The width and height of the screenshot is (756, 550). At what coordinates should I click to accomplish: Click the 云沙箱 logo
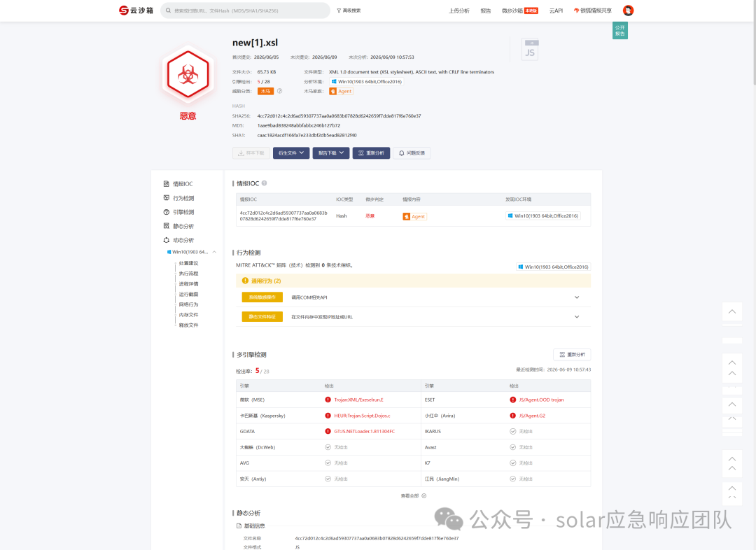(136, 10)
